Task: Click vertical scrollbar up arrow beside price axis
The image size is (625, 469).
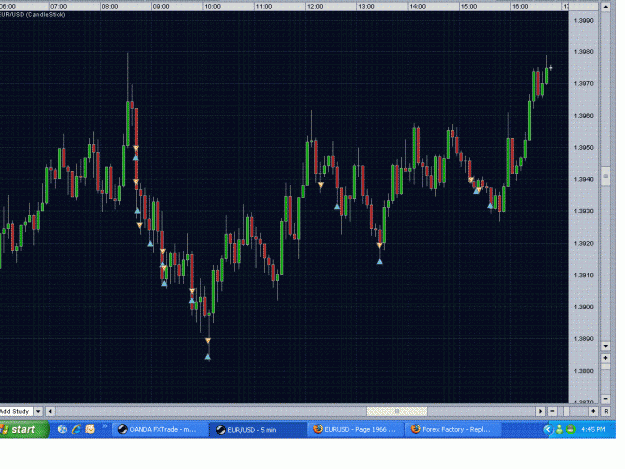Action: [x=605, y=7]
